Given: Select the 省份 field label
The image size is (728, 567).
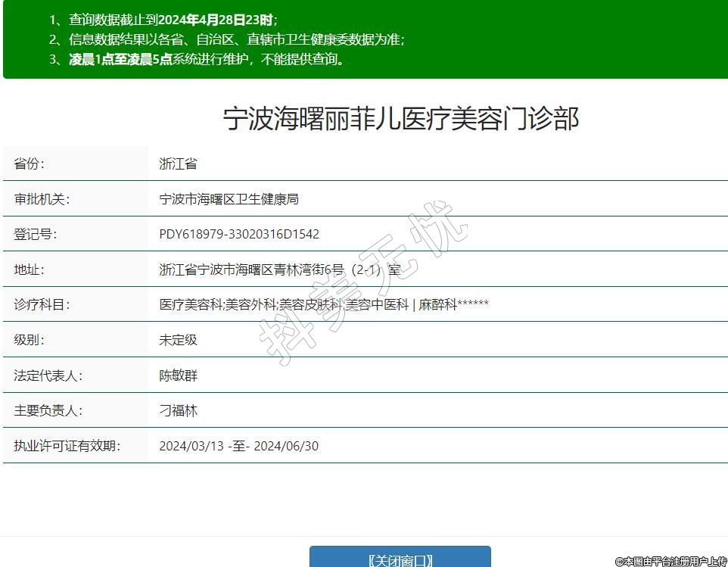Looking at the screenshot, I should coord(30,164).
